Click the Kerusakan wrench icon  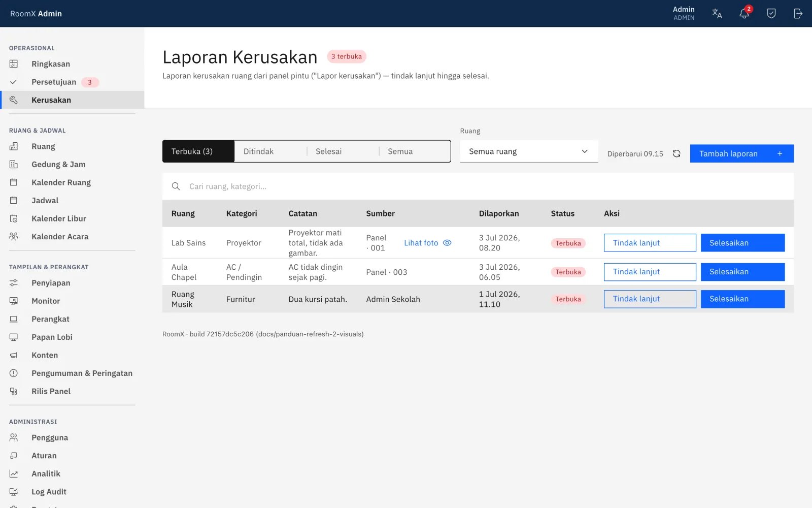pos(14,100)
